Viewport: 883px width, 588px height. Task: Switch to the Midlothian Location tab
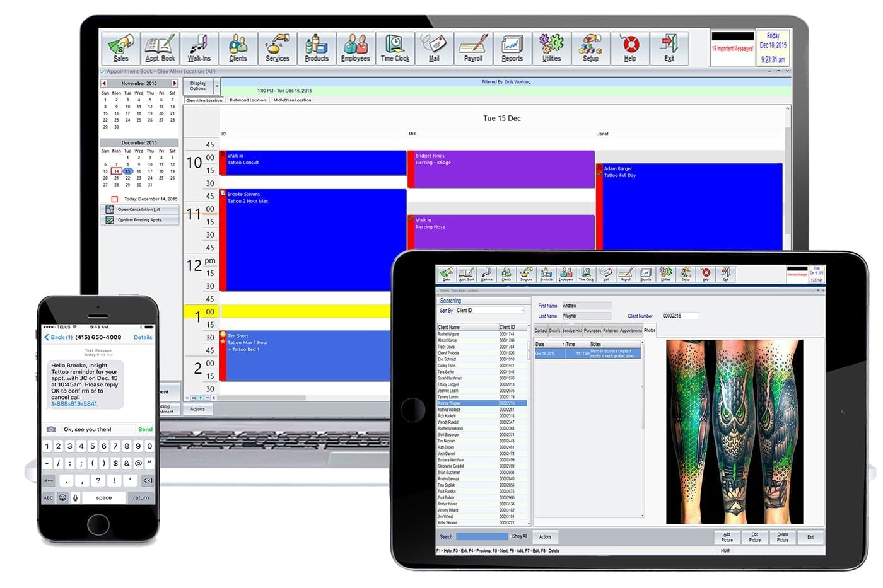pos(292,100)
